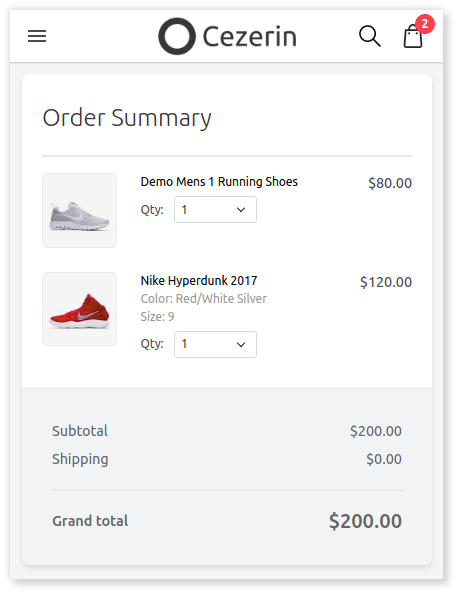Open Nike Hyperdunk 2017 product link
This screenshot has width=459, height=595.
tap(199, 280)
